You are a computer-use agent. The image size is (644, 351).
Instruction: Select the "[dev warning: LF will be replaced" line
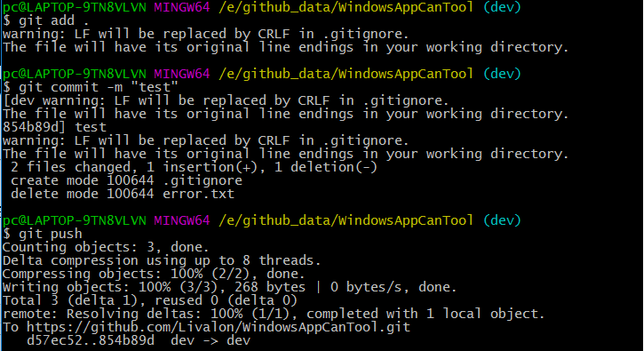pos(226,100)
